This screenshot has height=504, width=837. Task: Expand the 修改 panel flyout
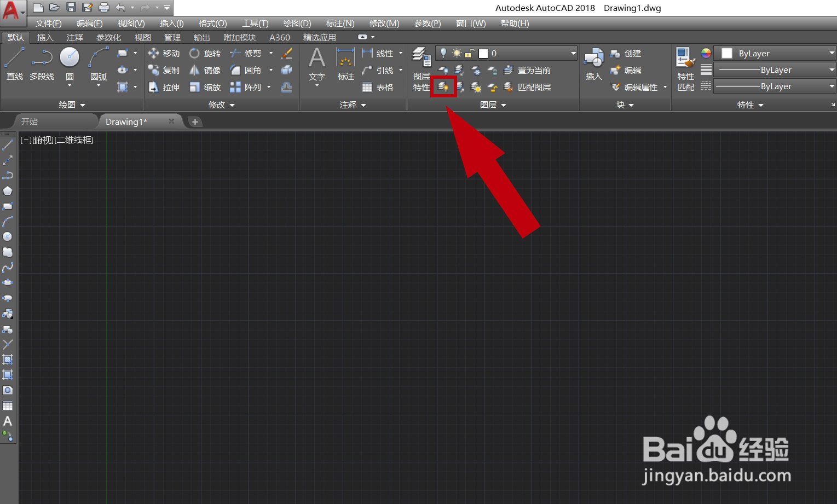221,105
